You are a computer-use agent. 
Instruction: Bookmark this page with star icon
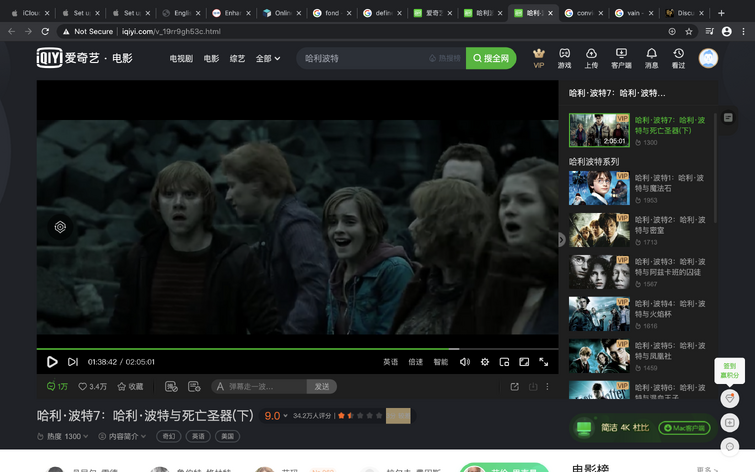click(689, 31)
